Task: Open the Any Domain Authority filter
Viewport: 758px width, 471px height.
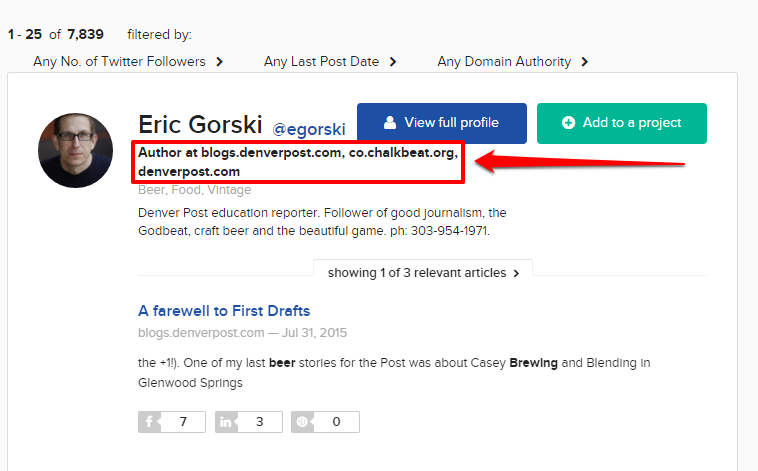Action: click(513, 62)
